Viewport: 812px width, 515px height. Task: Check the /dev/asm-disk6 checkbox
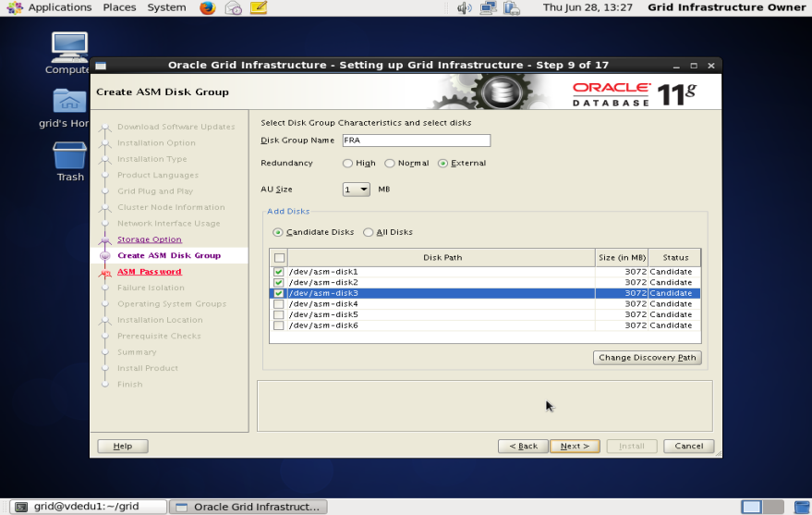click(x=279, y=325)
